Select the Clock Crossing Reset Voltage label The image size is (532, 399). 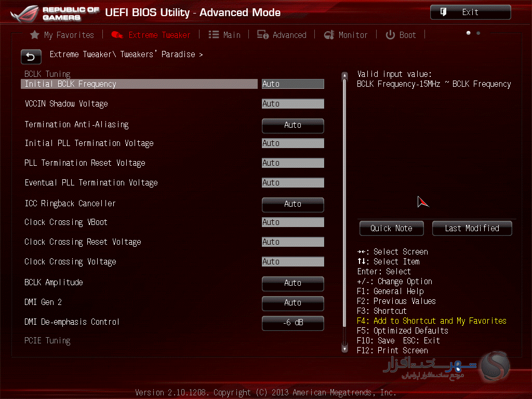(x=83, y=242)
